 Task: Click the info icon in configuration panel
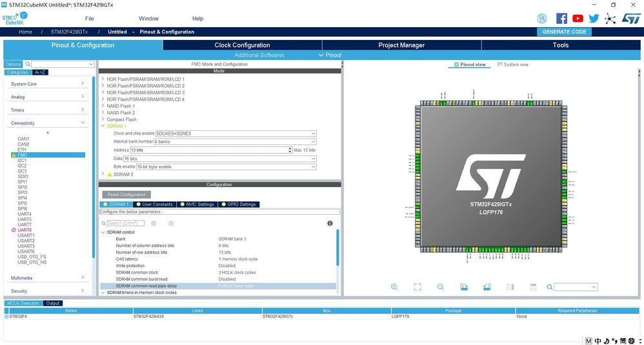[x=330, y=223]
